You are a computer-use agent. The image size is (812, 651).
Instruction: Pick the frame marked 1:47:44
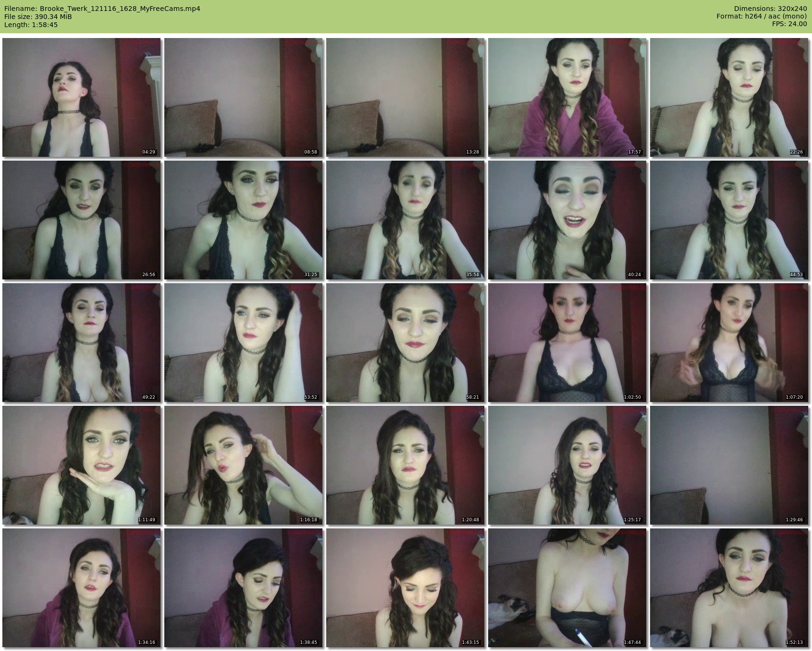pyautogui.click(x=567, y=588)
